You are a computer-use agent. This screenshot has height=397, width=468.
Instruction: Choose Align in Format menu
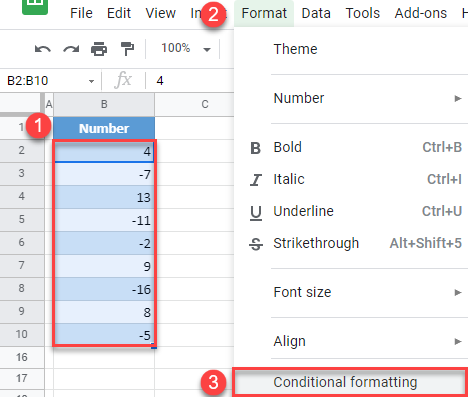click(351, 341)
